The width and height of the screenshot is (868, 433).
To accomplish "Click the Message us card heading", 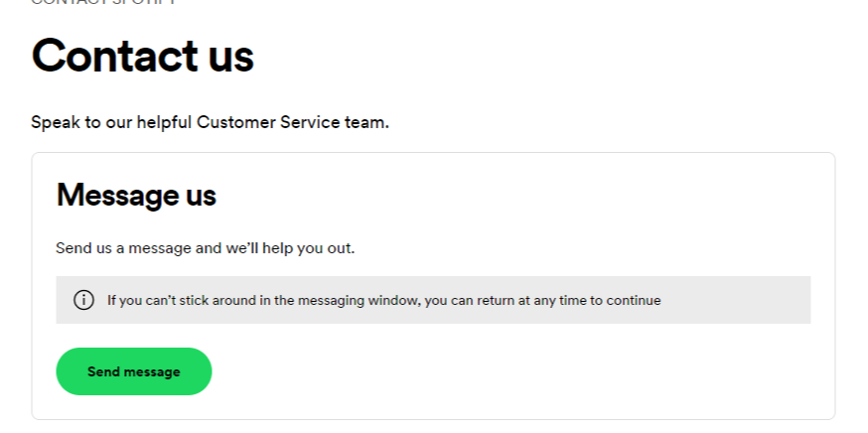I will (x=136, y=195).
